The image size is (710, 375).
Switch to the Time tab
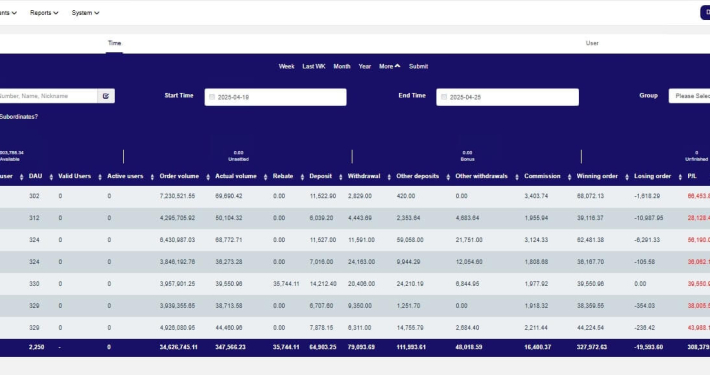coord(114,43)
